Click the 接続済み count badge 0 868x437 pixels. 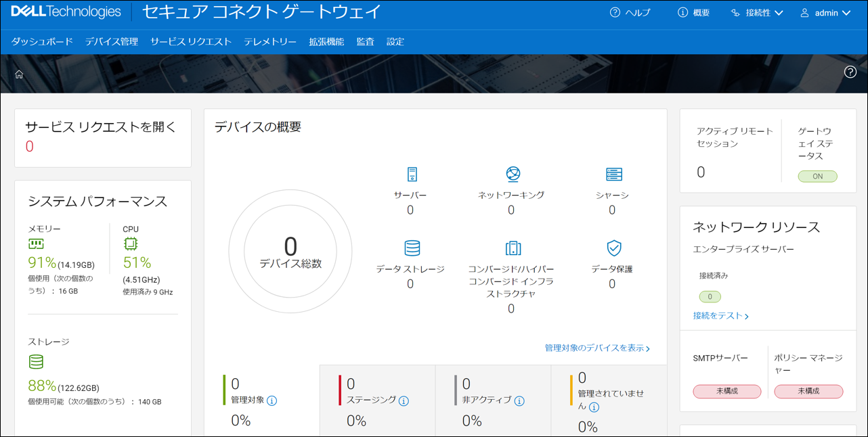tap(710, 296)
